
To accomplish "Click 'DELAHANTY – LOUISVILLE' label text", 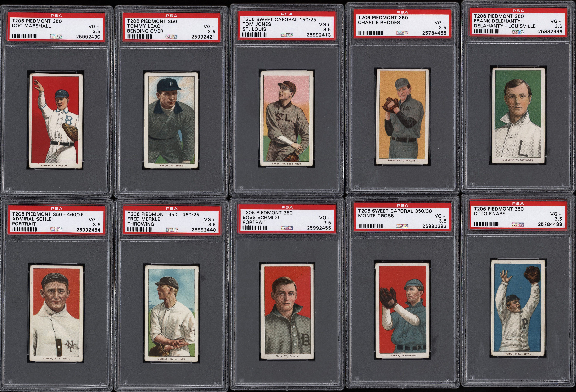I will pyautogui.click(x=505, y=26).
